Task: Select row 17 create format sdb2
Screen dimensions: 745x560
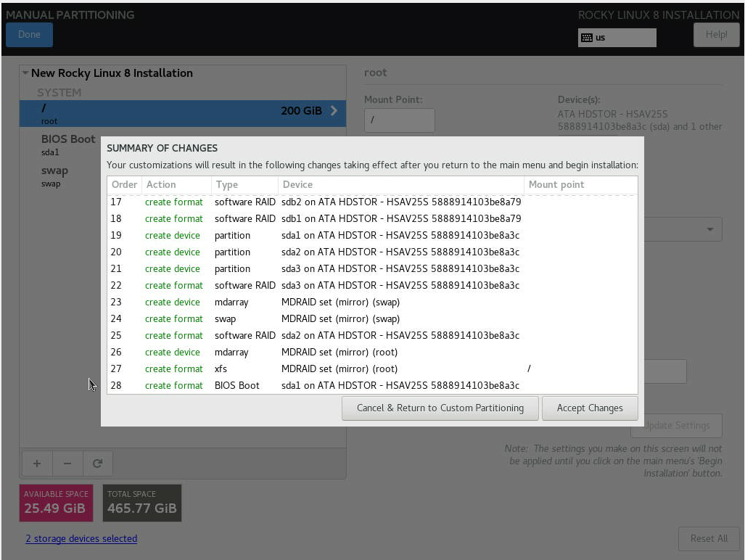Action: click(x=372, y=202)
